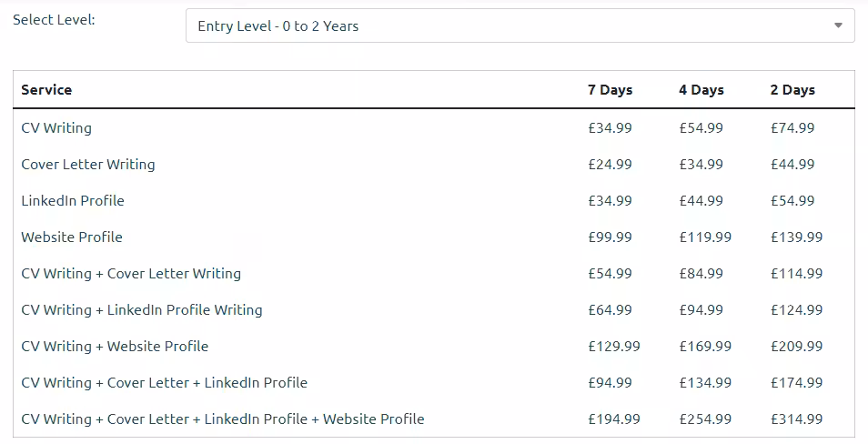Click the LinkedIn Profile service name

(73, 200)
